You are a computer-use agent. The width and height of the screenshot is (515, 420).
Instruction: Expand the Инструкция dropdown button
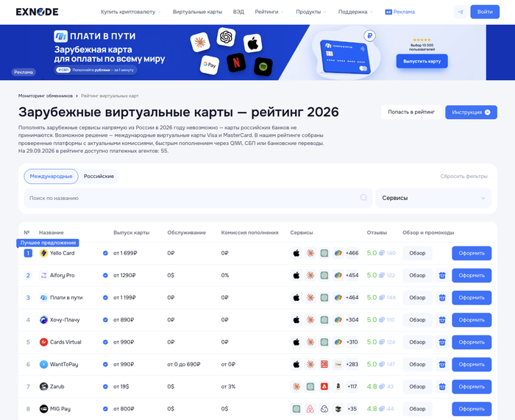click(471, 113)
